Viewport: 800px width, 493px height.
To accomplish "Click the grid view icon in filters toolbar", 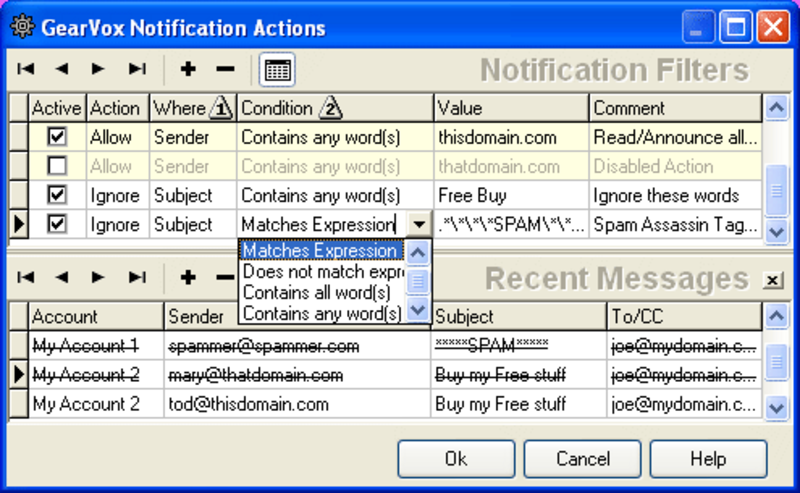I will tap(278, 69).
